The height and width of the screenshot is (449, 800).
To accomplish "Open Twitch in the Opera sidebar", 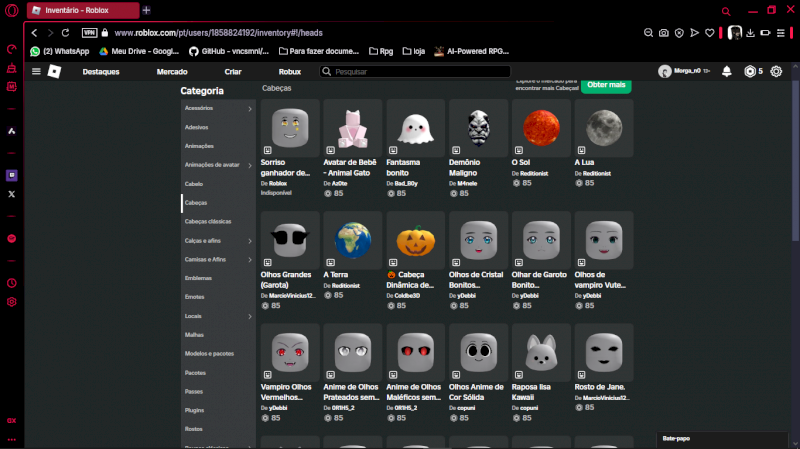I will [11, 175].
